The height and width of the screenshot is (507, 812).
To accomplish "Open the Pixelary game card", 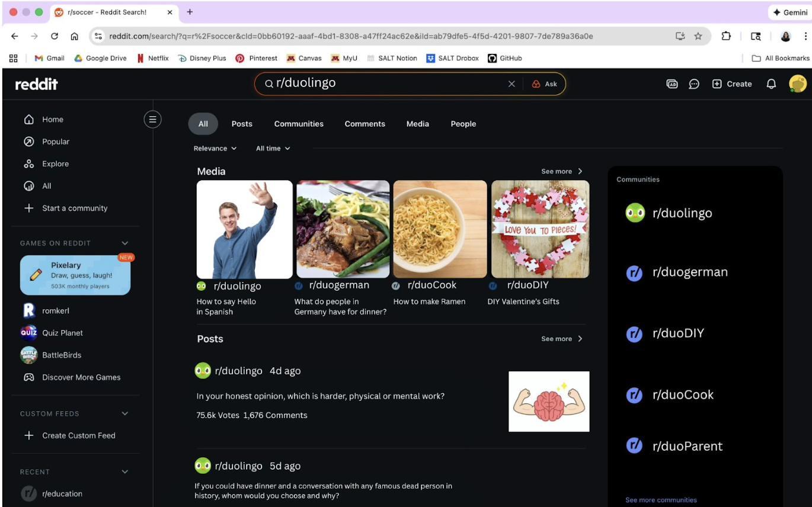I will point(75,275).
